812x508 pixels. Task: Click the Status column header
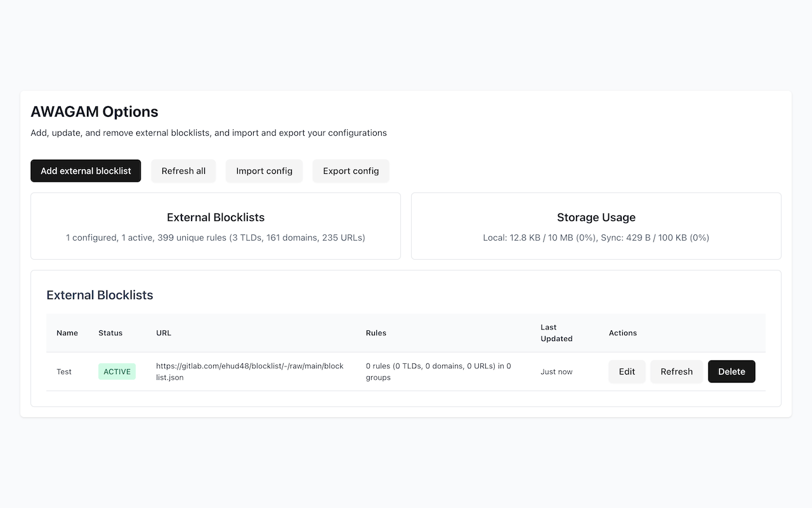(x=110, y=333)
